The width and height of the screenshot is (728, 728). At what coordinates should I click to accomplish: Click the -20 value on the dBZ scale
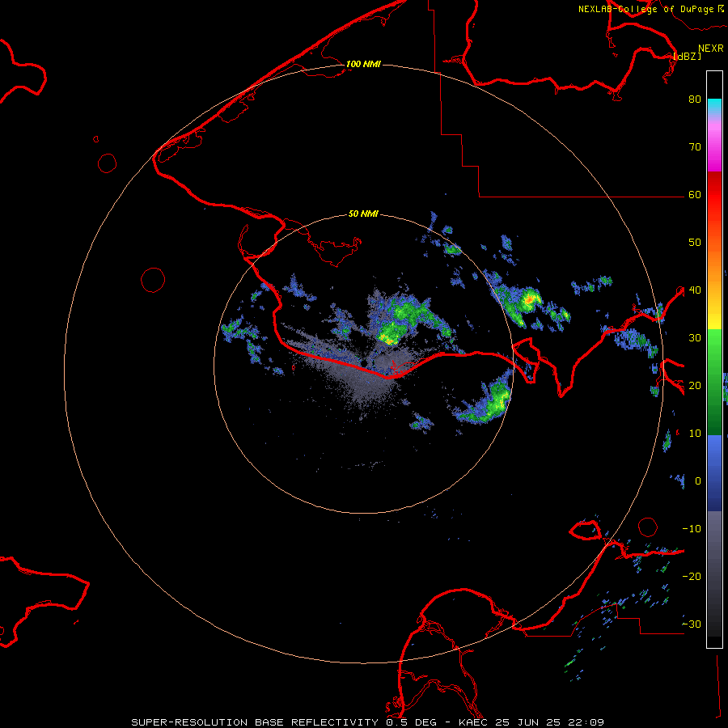point(692,577)
